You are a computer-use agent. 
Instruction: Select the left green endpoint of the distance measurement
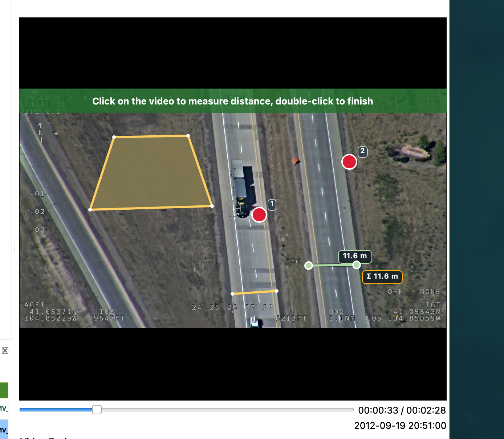tap(309, 266)
